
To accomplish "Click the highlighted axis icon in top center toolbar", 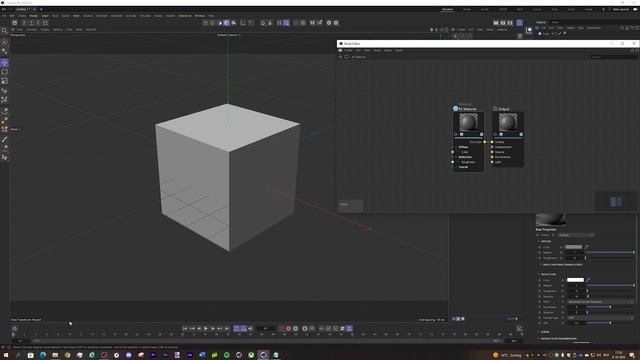I will [x=227, y=23].
